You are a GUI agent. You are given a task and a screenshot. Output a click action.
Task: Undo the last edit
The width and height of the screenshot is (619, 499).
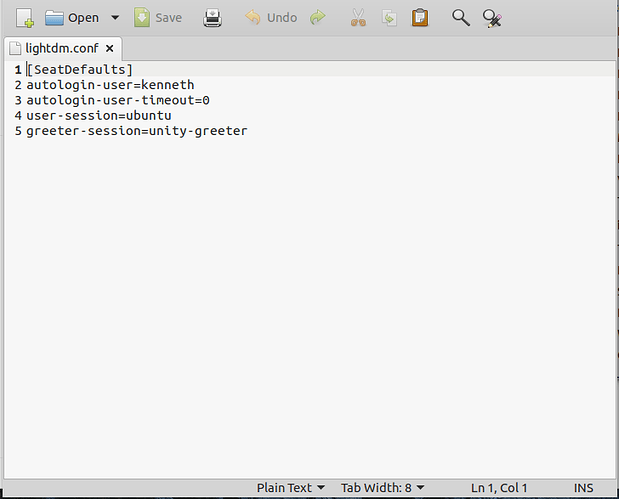[271, 17]
